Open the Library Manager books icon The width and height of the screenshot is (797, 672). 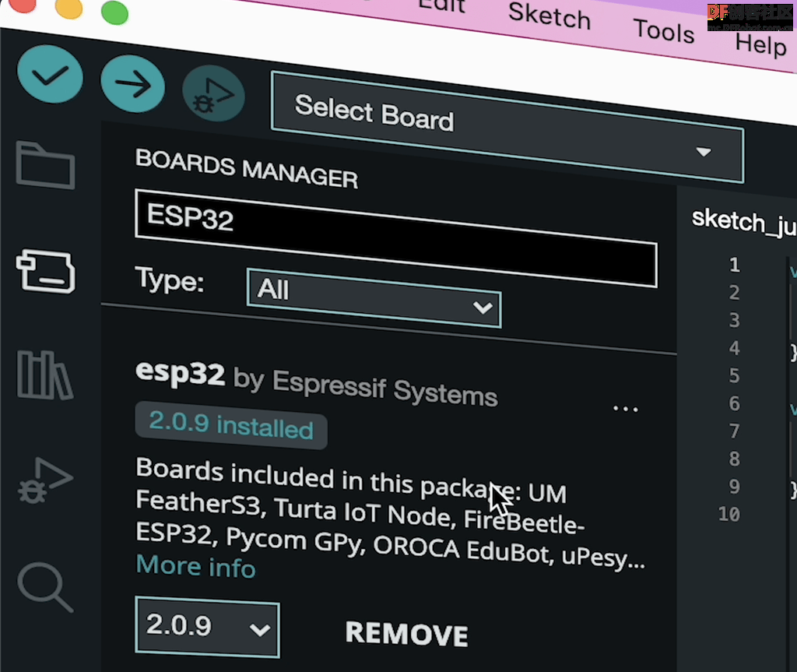tap(44, 375)
